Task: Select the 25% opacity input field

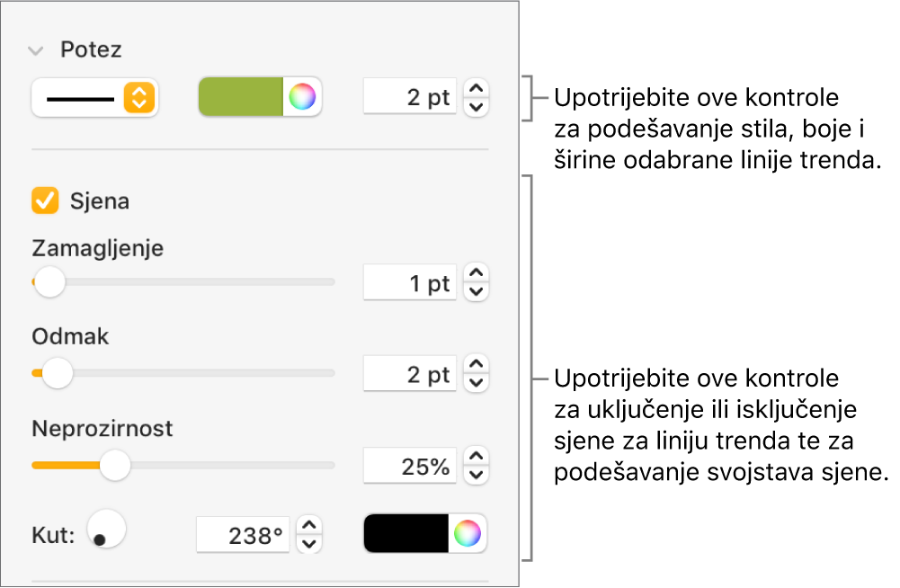Action: (410, 466)
